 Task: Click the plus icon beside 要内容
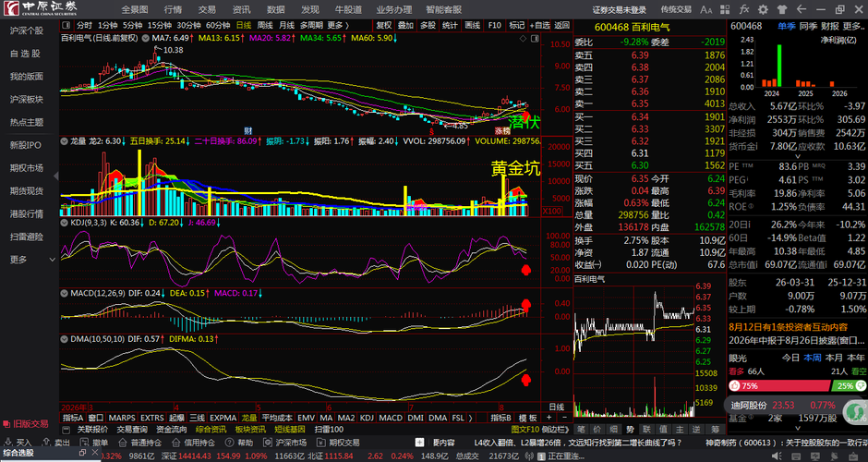click(x=420, y=443)
